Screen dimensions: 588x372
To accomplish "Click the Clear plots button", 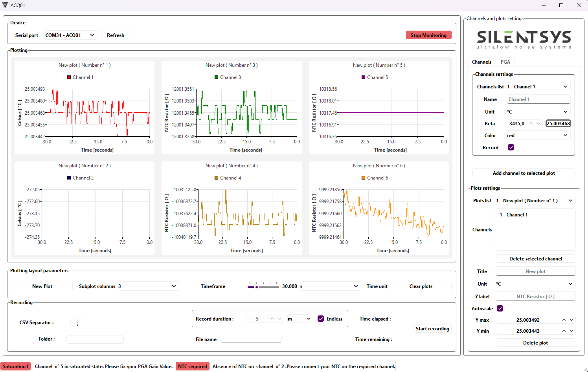I will pos(421,286).
